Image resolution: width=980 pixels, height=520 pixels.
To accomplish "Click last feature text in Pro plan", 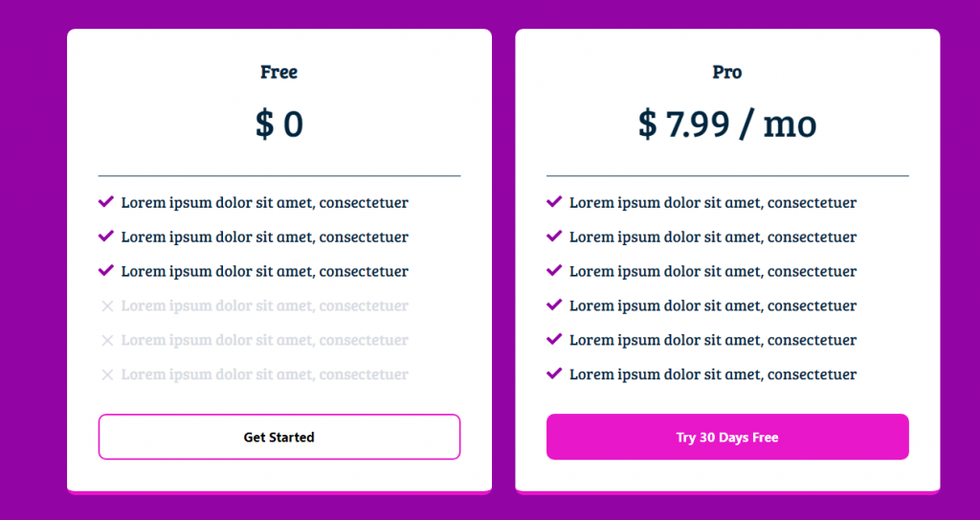I will pyautogui.click(x=712, y=374).
